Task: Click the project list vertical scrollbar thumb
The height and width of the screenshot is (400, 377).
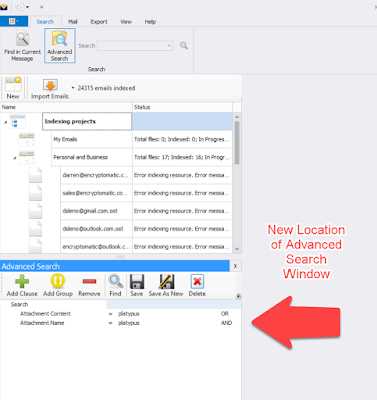Action: pos(237,142)
